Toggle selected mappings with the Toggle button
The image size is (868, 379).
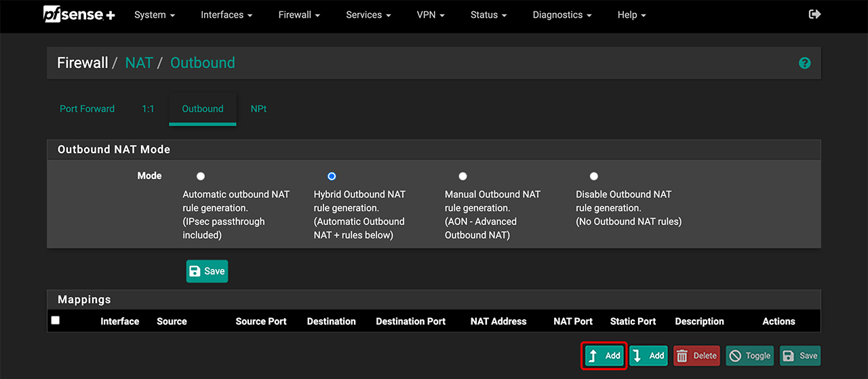point(750,356)
